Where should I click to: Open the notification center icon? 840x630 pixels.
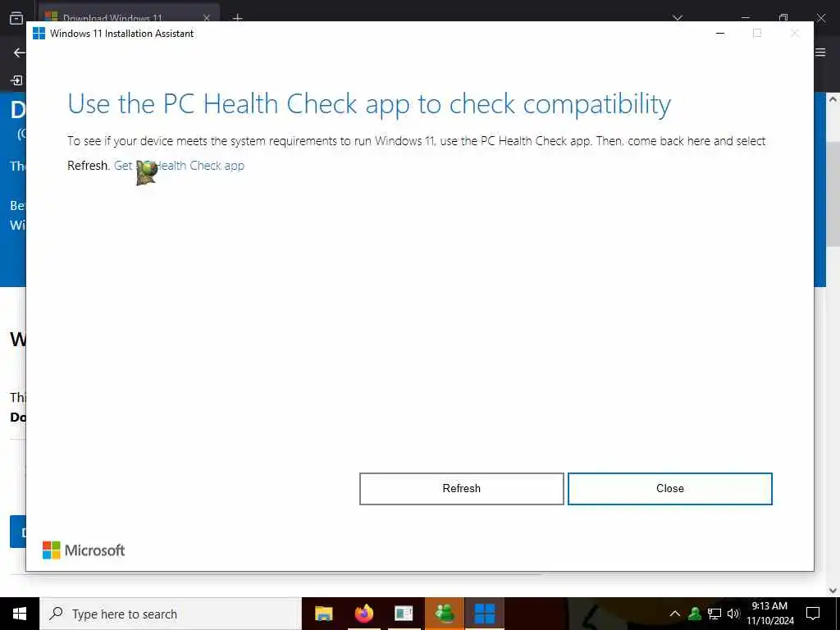pos(813,614)
